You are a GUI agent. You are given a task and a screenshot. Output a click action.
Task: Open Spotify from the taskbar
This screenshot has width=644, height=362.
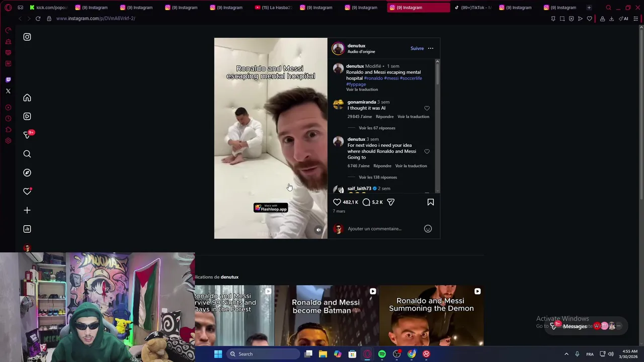pyautogui.click(x=382, y=354)
